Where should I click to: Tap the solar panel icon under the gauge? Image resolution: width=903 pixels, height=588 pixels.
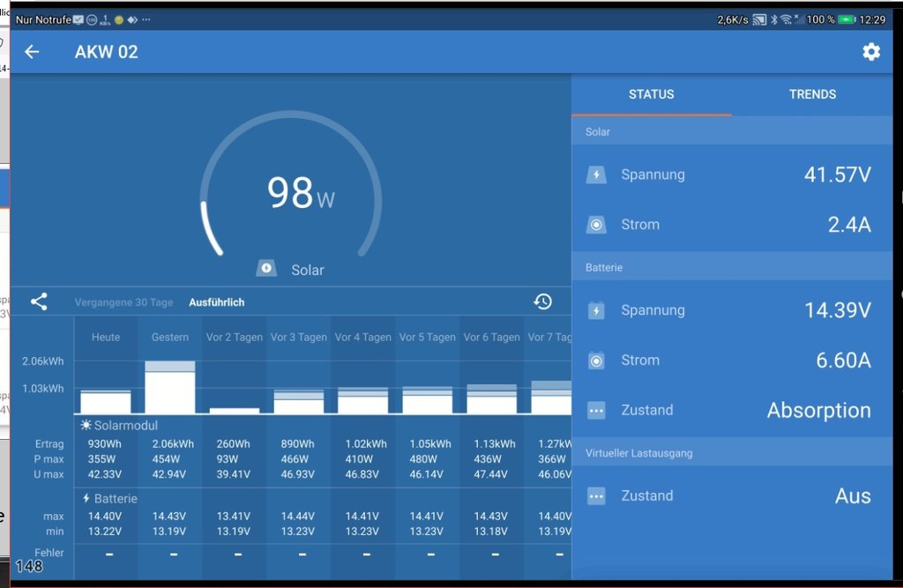point(266,269)
